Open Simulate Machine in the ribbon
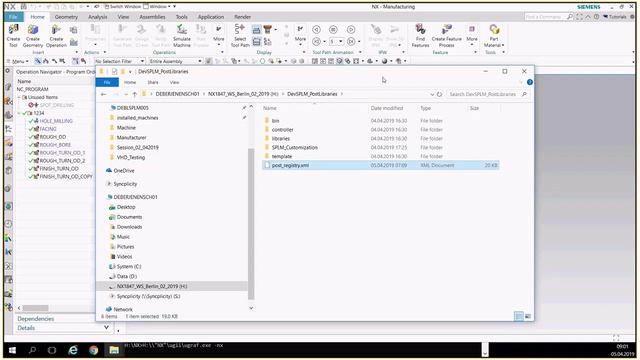 point(182,35)
